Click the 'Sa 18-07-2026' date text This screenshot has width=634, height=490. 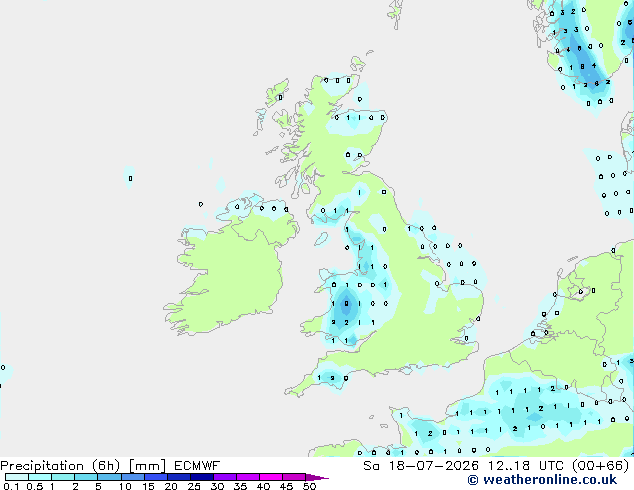(x=421, y=466)
